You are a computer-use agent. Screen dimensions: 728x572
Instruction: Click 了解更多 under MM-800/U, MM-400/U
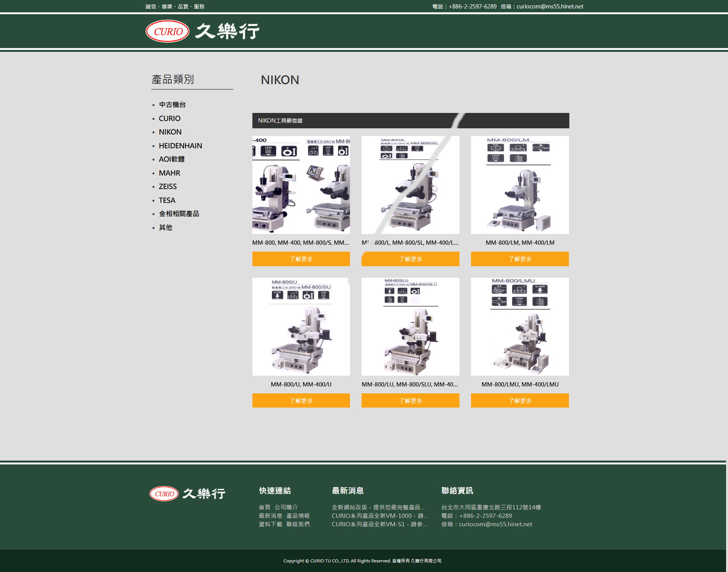301,401
